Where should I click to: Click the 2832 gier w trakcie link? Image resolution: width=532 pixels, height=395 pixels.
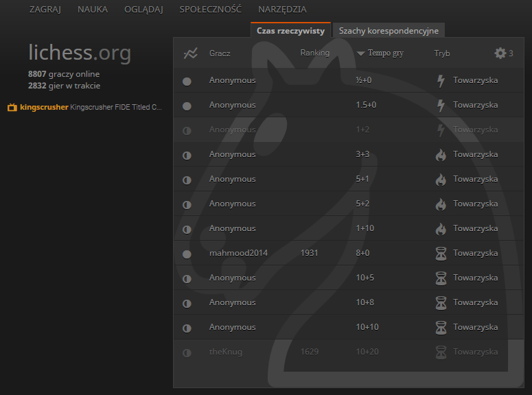[64, 86]
